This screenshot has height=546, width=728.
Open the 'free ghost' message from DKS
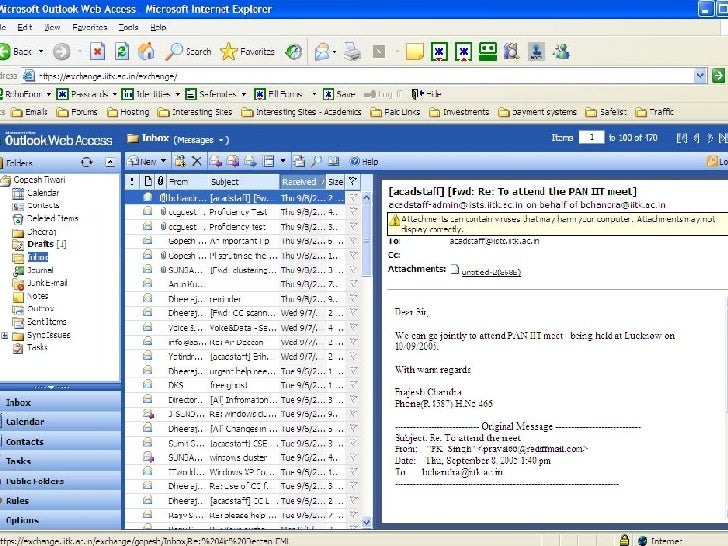[235, 385]
